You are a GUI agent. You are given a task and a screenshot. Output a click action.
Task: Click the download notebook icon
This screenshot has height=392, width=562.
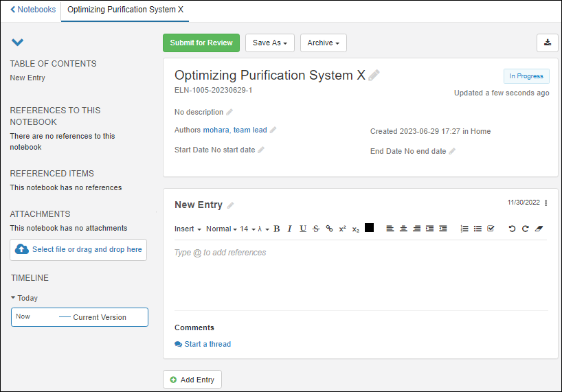click(548, 43)
